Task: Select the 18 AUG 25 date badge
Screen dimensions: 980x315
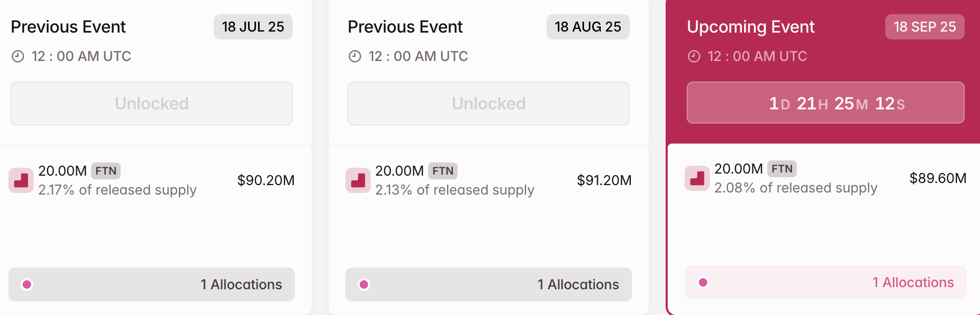Action: click(588, 27)
